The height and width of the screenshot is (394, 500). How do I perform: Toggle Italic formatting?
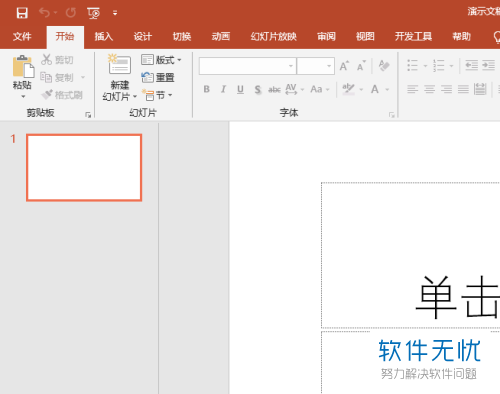tap(223, 89)
